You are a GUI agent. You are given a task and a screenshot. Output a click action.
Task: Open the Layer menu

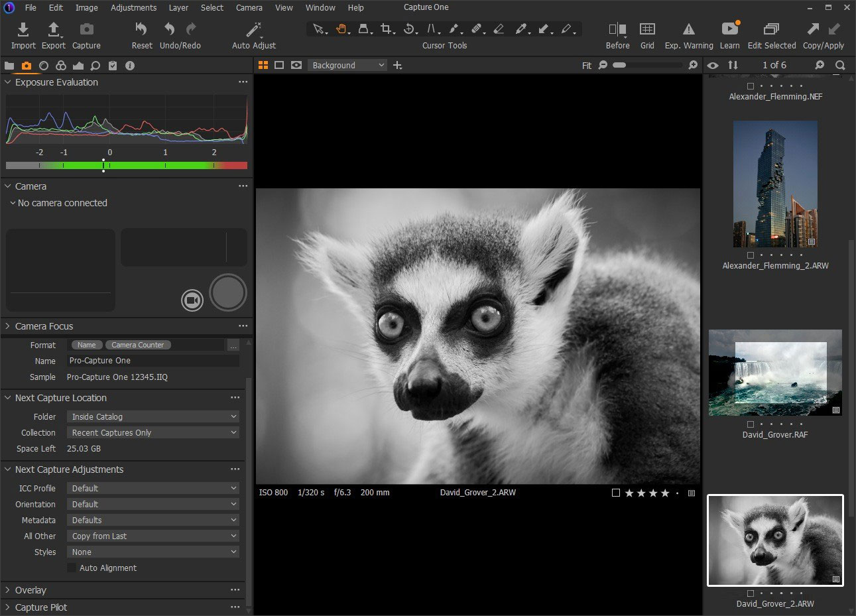coord(178,8)
